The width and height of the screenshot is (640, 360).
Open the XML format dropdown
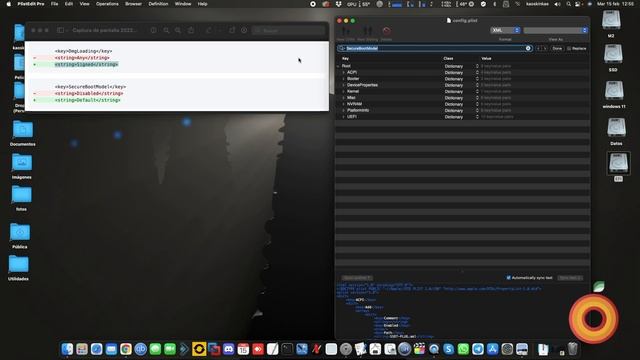(x=505, y=30)
